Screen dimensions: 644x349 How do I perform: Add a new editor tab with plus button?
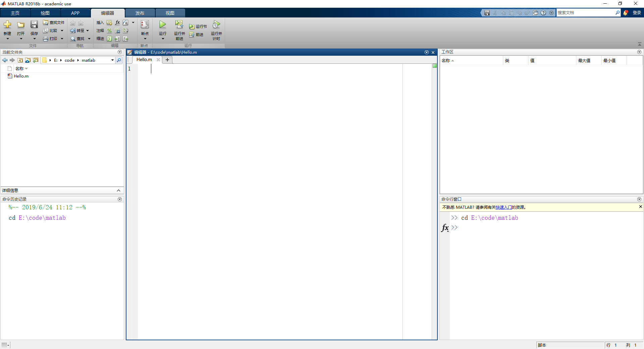167,60
